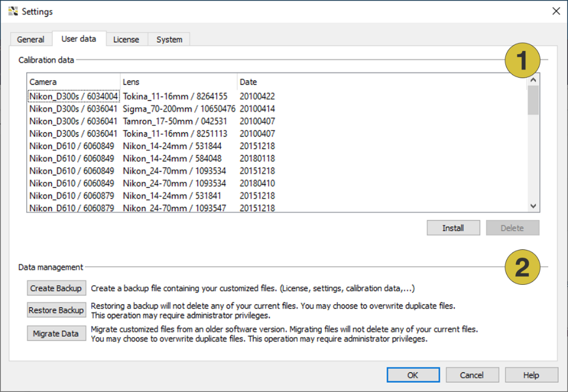Click Tokina_11-16mm / 8264155 lens cell
This screenshot has height=392, width=568.
pyautogui.click(x=175, y=96)
